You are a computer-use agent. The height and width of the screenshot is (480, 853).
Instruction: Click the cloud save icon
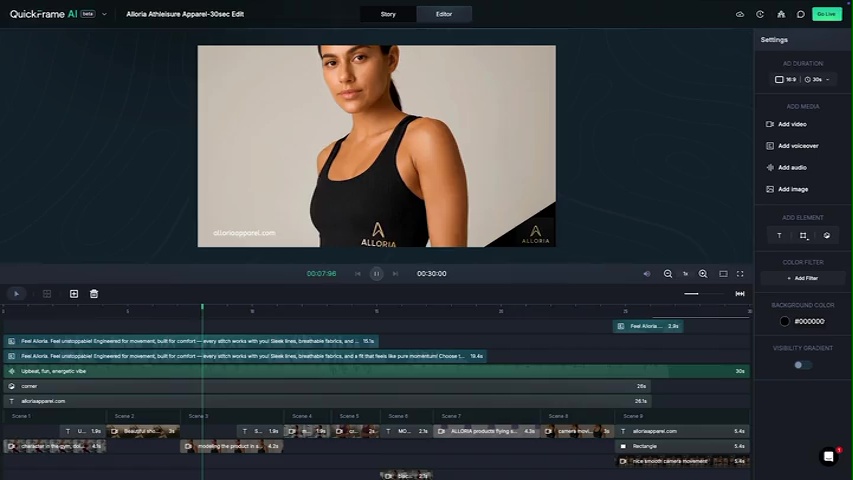pyautogui.click(x=740, y=14)
